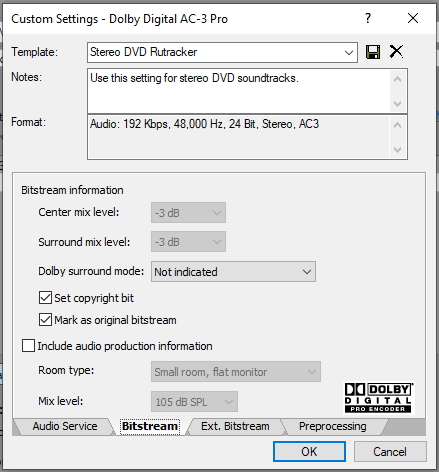Image resolution: width=439 pixels, height=472 pixels.
Task: Open Room type dropdown
Action: 236,372
